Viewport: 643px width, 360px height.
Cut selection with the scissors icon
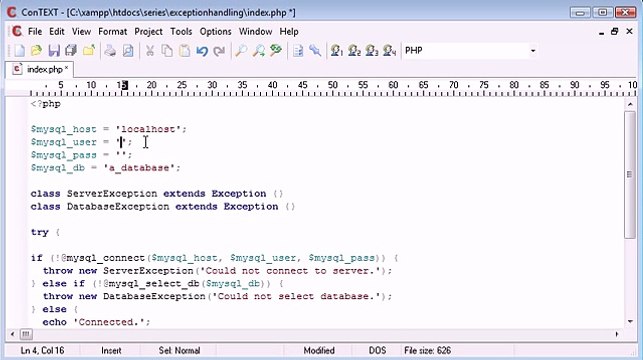tap(150, 51)
